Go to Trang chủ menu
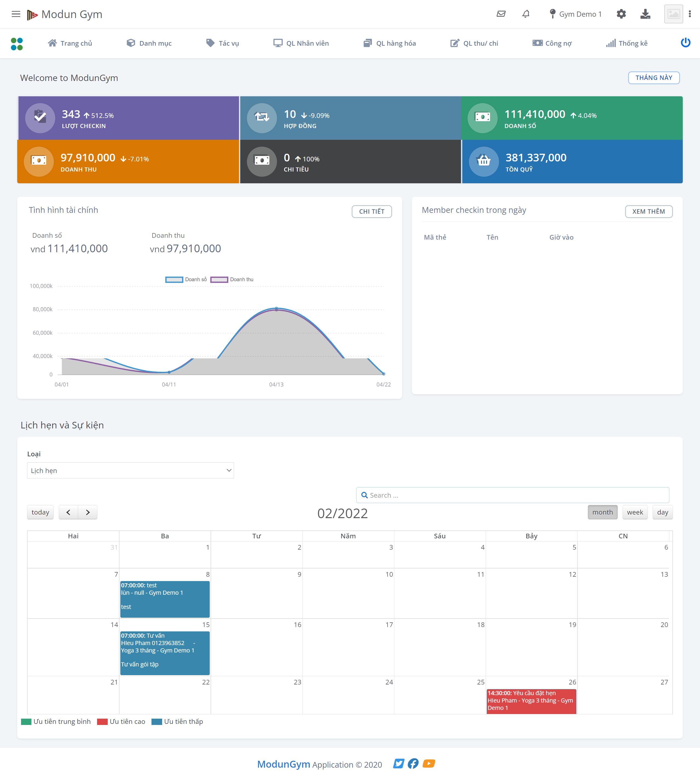Image resolution: width=700 pixels, height=772 pixels. tap(70, 43)
